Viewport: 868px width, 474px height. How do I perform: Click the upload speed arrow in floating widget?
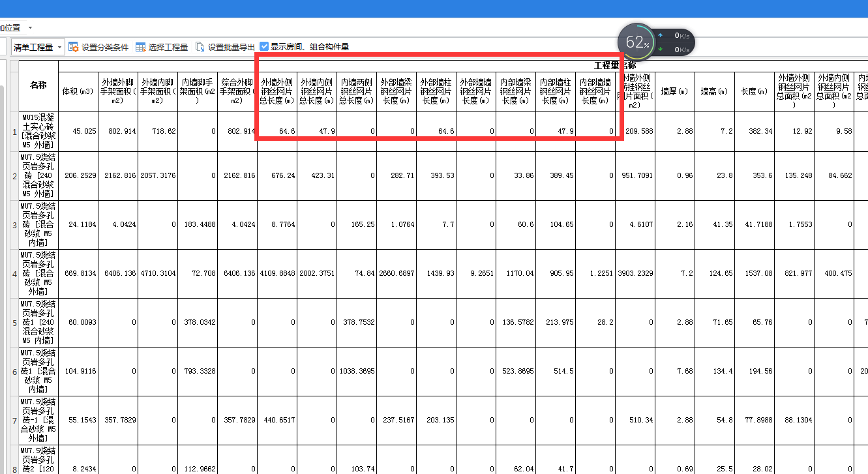[x=661, y=35]
